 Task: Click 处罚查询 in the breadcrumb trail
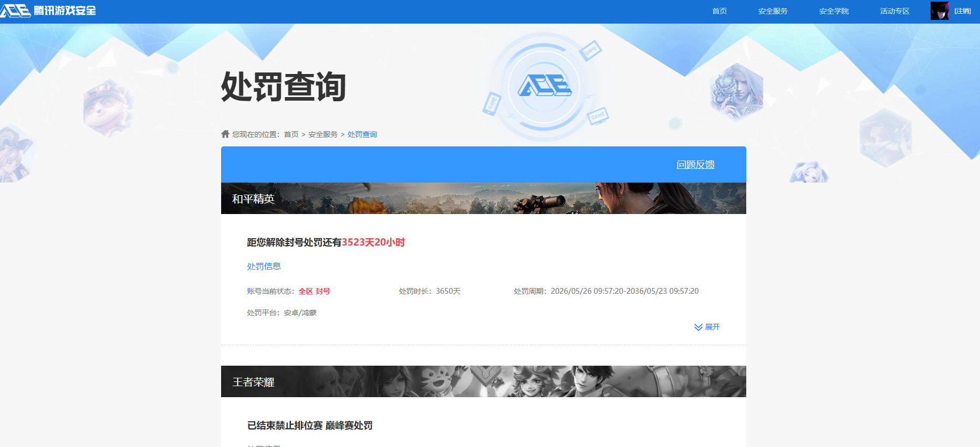point(362,134)
